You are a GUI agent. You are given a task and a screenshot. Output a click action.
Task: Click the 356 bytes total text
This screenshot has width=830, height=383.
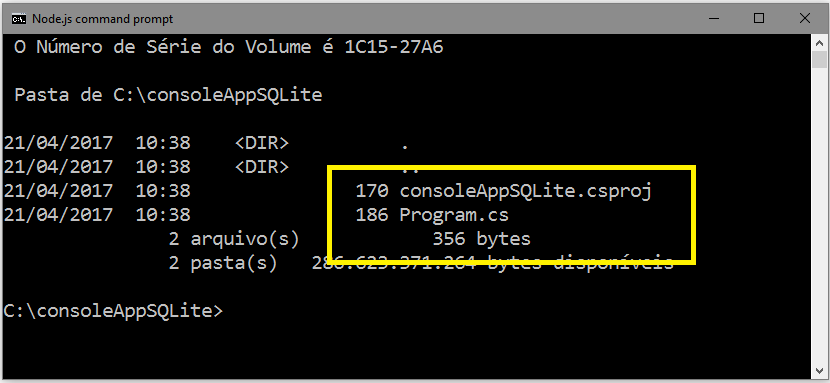click(482, 240)
